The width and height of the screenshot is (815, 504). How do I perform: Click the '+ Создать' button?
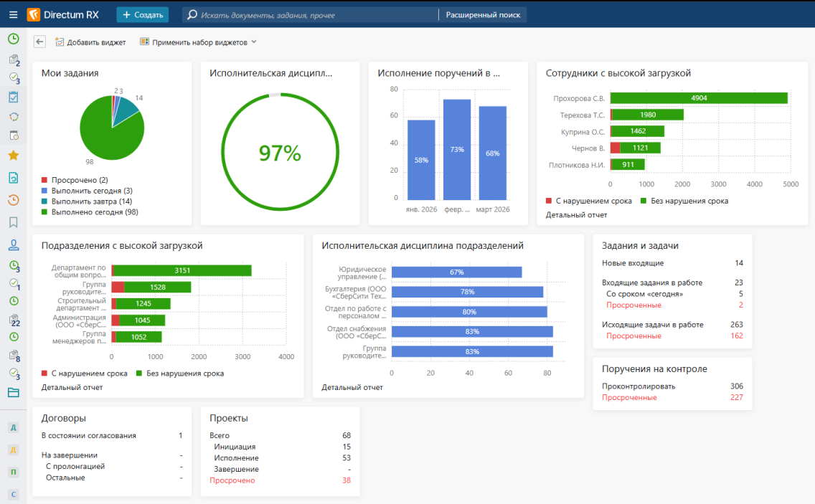click(x=142, y=14)
